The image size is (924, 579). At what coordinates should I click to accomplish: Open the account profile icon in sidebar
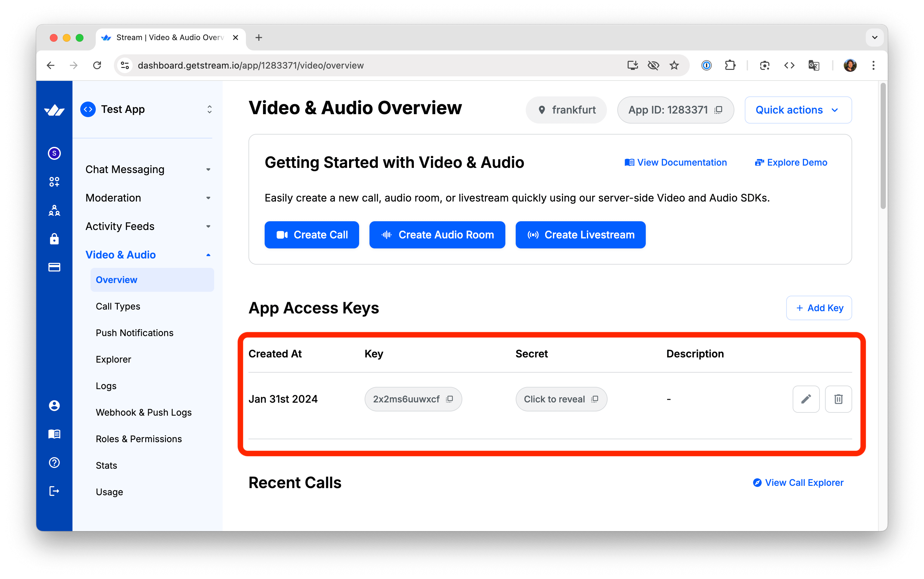pyautogui.click(x=54, y=406)
